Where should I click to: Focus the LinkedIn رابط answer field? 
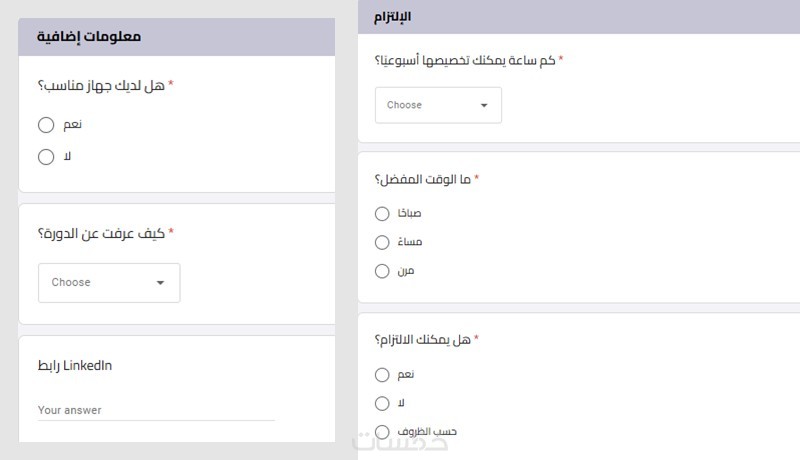coord(155,410)
